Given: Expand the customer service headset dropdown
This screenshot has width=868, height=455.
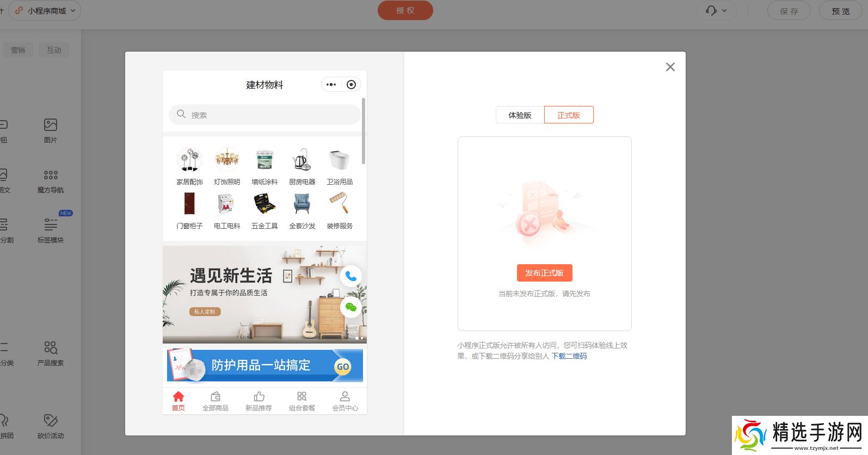Looking at the screenshot, I should coord(716,11).
